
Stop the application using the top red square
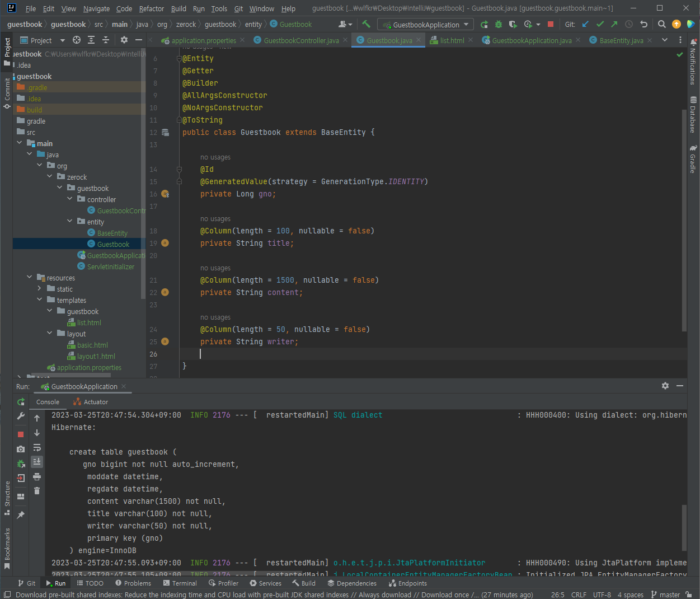click(551, 24)
